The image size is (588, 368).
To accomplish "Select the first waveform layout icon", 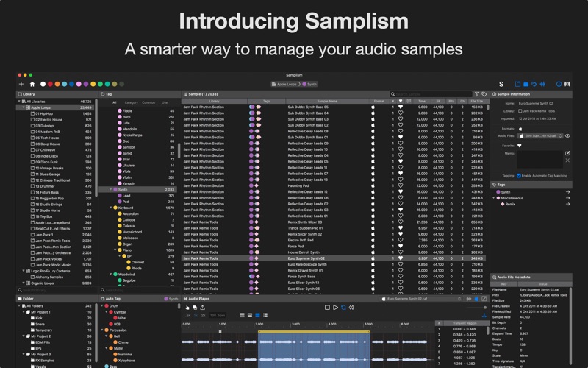I will click(242, 316).
